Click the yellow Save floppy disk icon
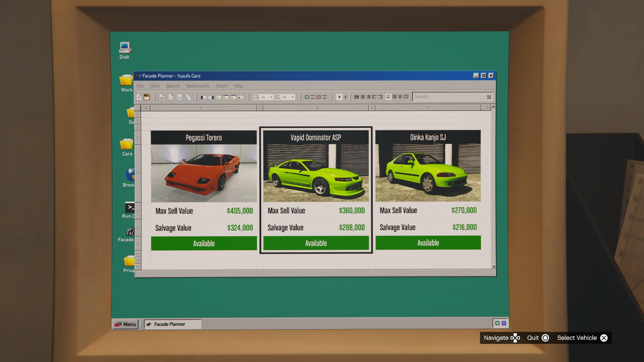This screenshot has height=362, width=644. (147, 97)
